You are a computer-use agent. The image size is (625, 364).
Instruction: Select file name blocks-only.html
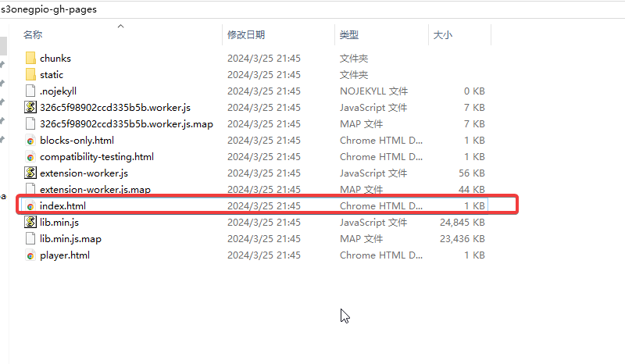tap(77, 141)
